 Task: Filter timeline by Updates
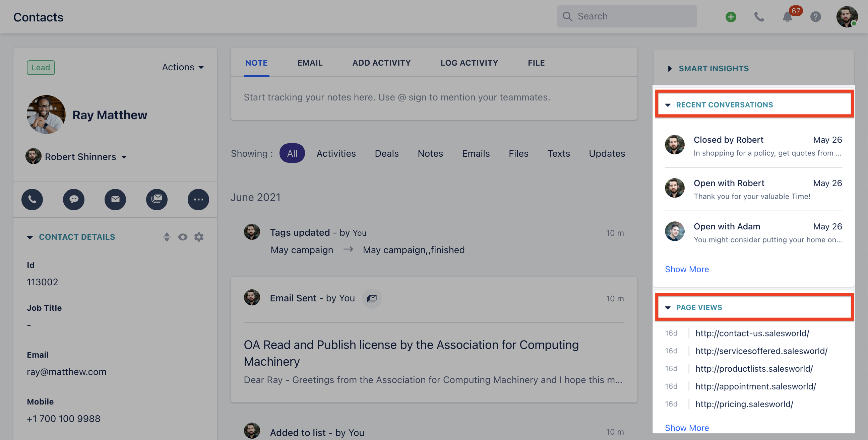point(607,153)
